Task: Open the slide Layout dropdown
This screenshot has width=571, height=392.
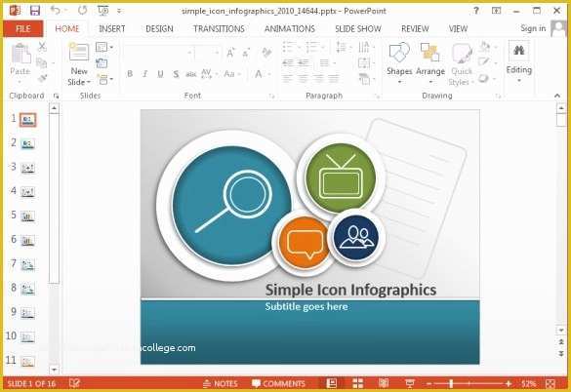Action: (x=104, y=47)
